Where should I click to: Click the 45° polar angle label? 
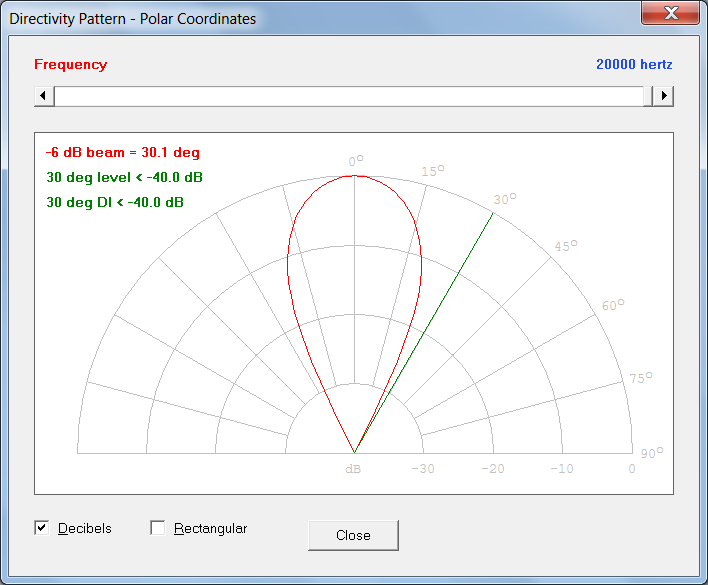566,246
